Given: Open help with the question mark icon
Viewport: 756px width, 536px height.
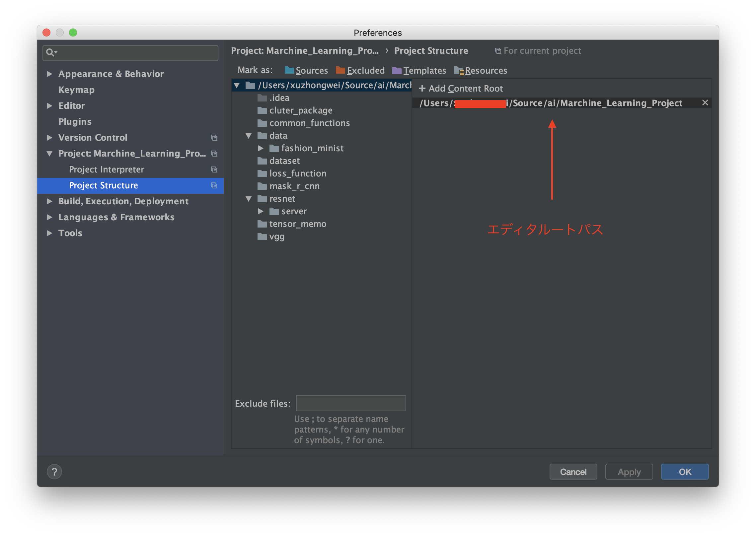Looking at the screenshot, I should tap(54, 471).
